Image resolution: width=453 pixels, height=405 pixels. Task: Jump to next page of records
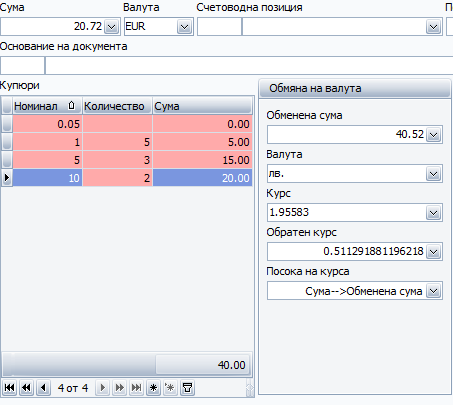coord(119,388)
